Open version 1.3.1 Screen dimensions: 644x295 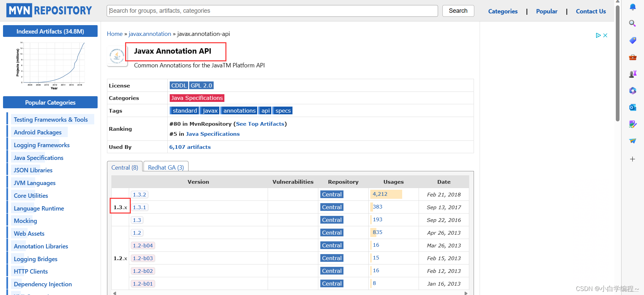[140, 207]
